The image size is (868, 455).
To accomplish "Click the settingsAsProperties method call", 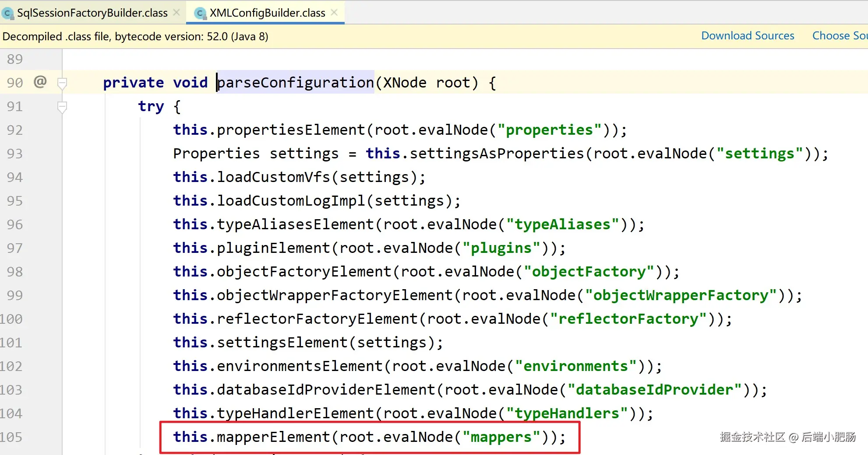I will (497, 154).
